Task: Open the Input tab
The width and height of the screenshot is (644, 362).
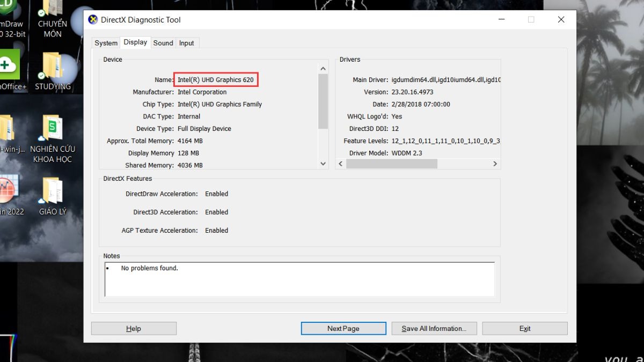Action: pyautogui.click(x=187, y=43)
